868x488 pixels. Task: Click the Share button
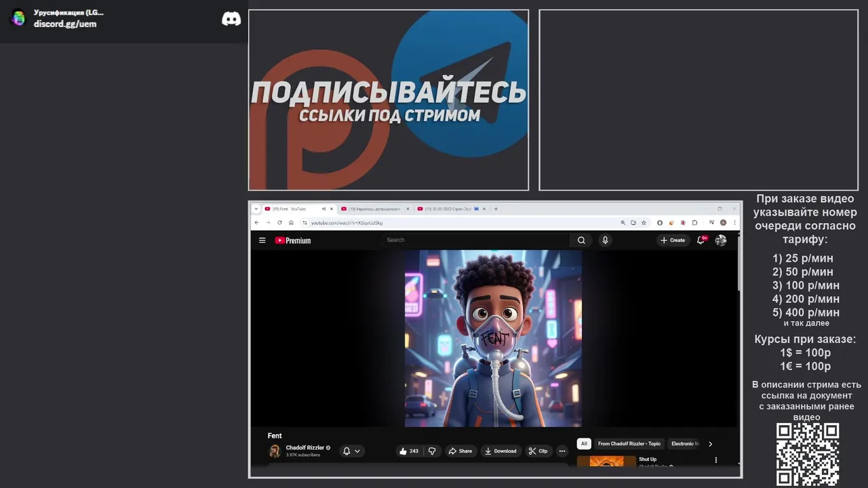click(460, 451)
